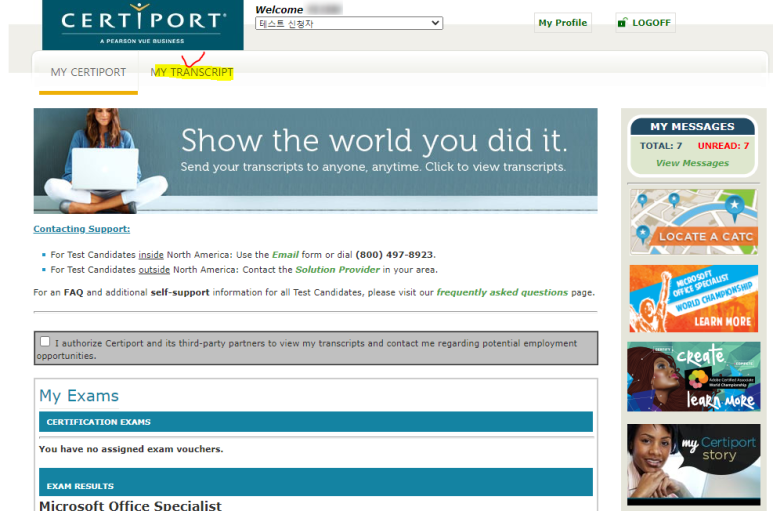Switch to the MY TRANSCRIPT tab
Viewport: 773px width, 511px height.
pyautogui.click(x=192, y=72)
